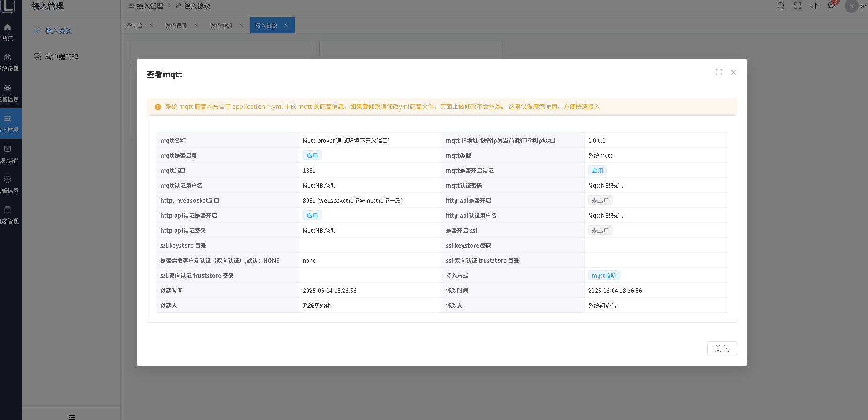
Task: Open 客户端管理 in the side menu
Action: pyautogui.click(x=61, y=57)
